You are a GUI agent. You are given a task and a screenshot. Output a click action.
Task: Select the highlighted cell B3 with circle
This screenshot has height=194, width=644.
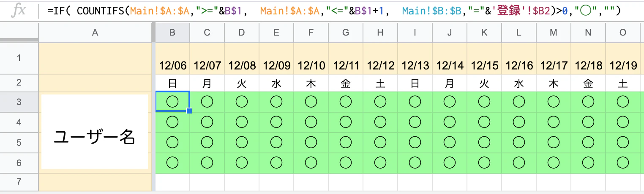click(x=172, y=101)
